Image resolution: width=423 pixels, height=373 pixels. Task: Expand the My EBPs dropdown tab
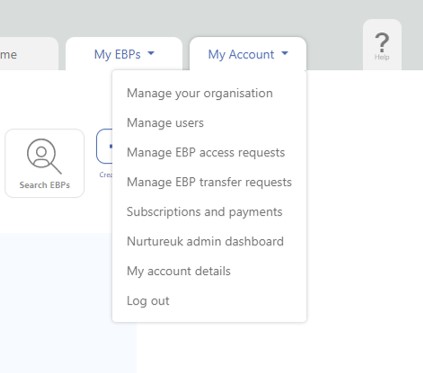[124, 54]
